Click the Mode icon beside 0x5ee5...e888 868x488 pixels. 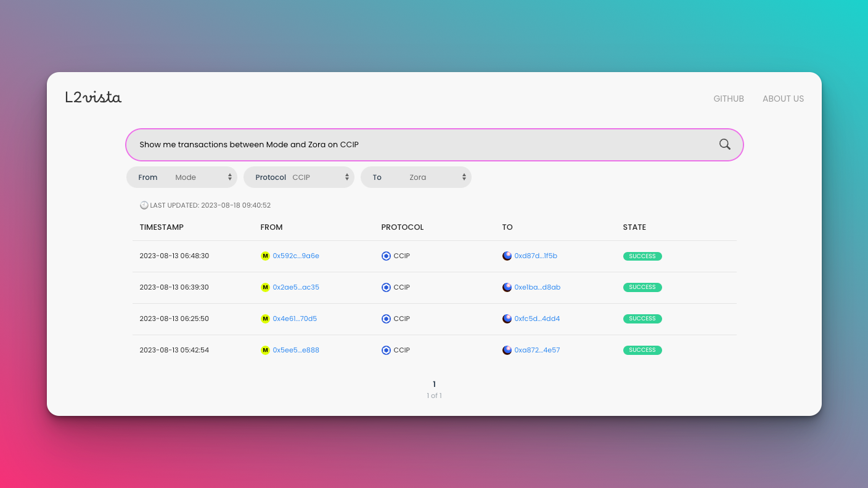(265, 350)
